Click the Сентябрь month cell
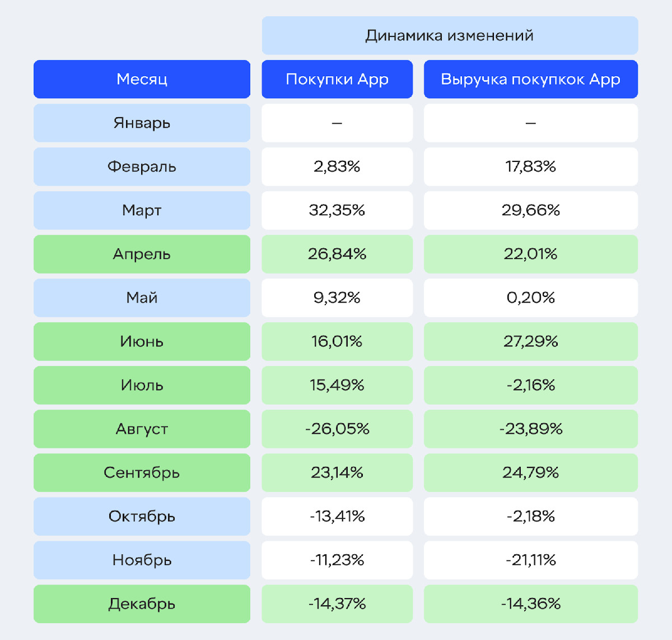This screenshot has width=672, height=640. tap(142, 472)
